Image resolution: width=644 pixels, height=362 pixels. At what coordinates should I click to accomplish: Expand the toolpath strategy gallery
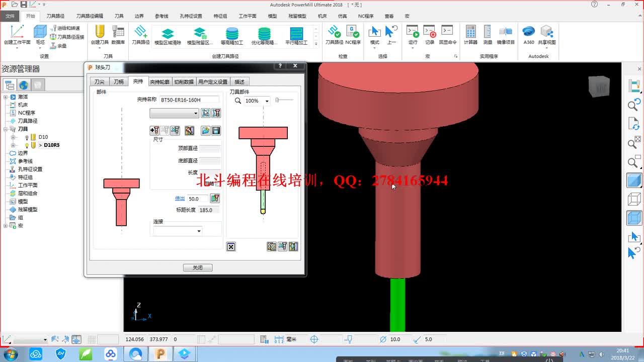point(316,44)
